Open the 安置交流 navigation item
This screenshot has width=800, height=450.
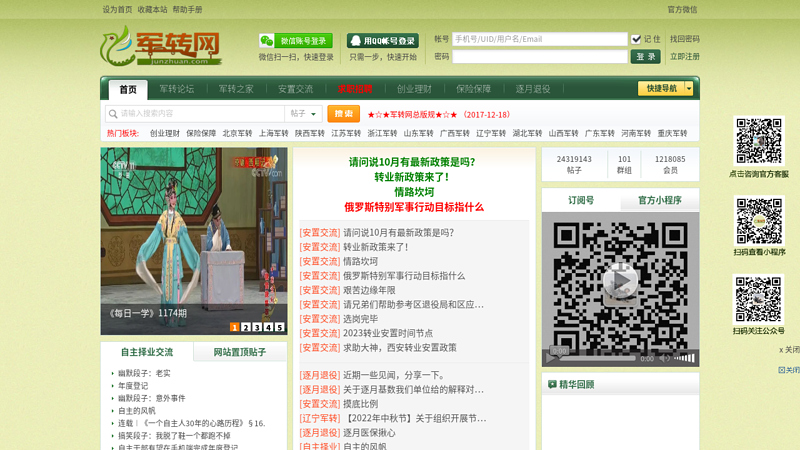[x=295, y=89]
